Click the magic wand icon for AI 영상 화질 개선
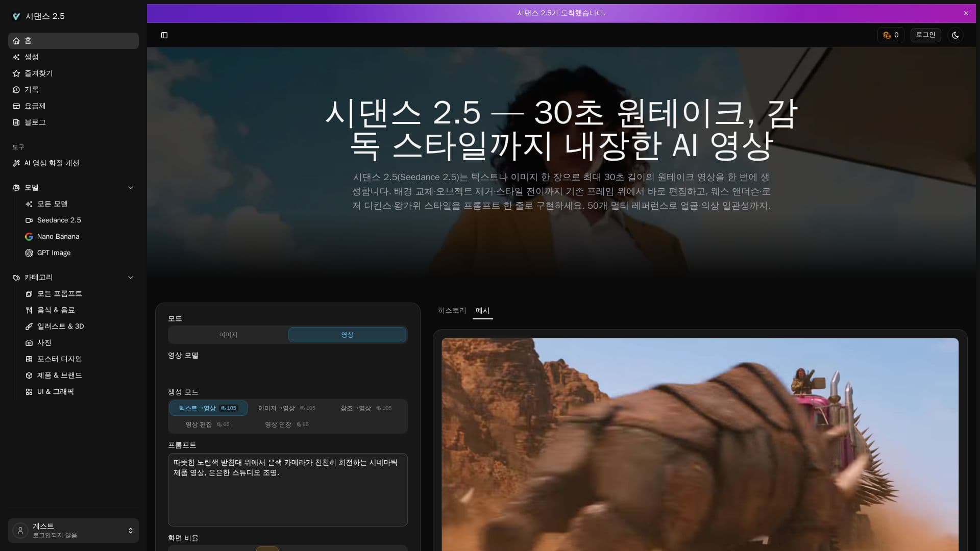This screenshot has height=551, width=980. coord(16,163)
